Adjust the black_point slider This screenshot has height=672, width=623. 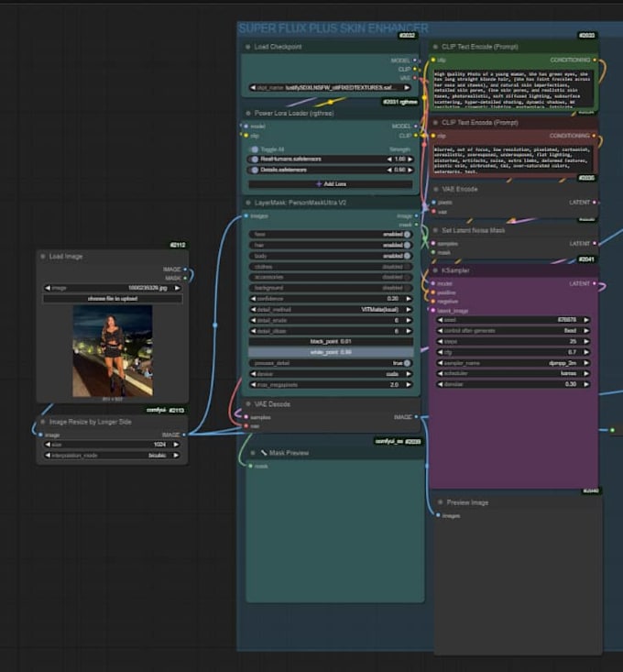coord(331,342)
